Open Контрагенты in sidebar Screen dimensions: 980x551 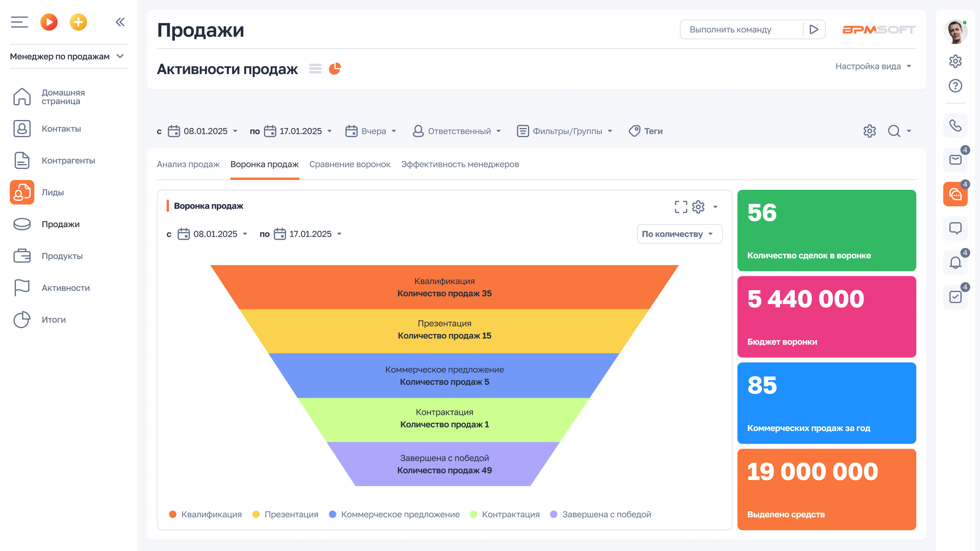tap(68, 160)
